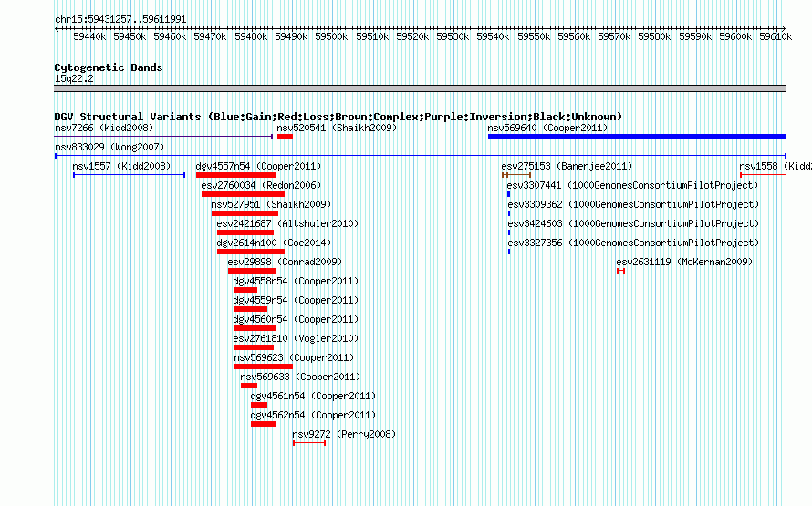Click the DGV Structural Variants track title
Viewport: 812px width, 506px height.
[x=338, y=117]
